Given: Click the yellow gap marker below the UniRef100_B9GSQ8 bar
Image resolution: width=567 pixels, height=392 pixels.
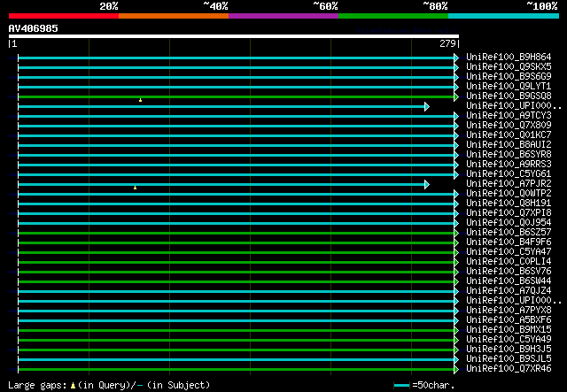Looking at the screenshot, I should (x=140, y=100).
